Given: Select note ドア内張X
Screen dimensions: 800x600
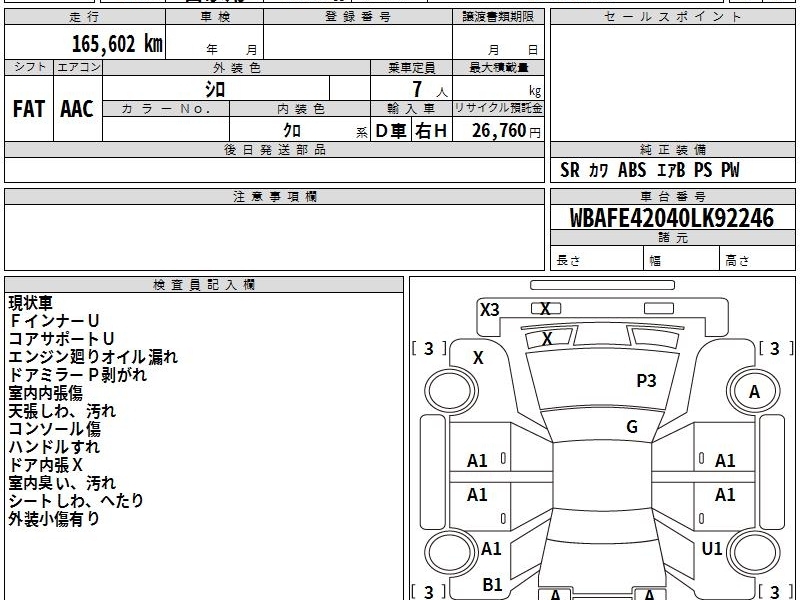Looking at the screenshot, I should click(45, 465).
